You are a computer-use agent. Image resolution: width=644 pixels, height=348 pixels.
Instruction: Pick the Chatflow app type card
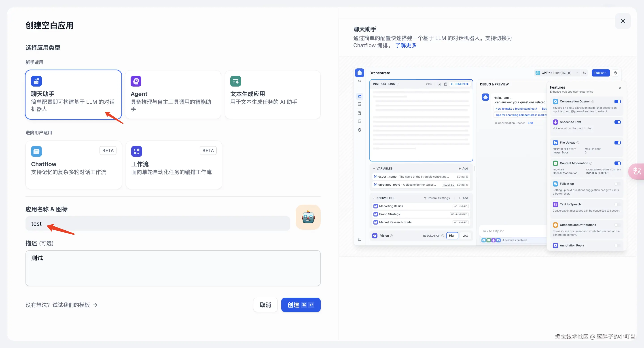click(73, 165)
